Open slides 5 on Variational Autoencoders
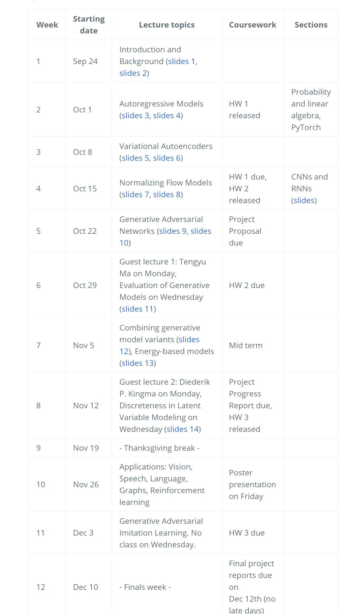 (135, 158)
